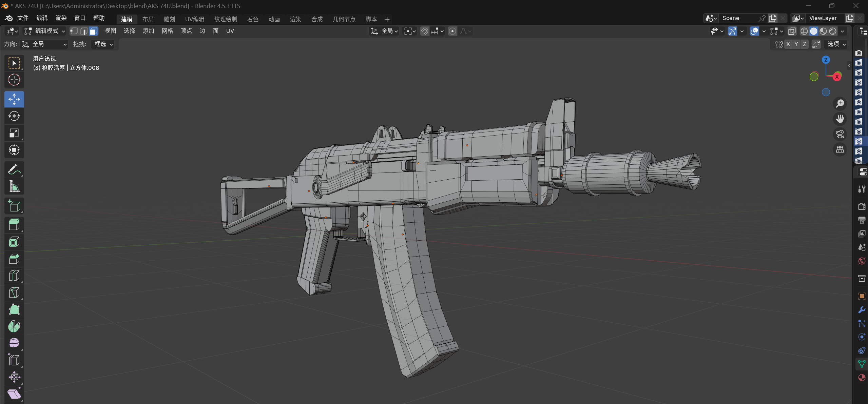Select the Scale tool

(14, 133)
